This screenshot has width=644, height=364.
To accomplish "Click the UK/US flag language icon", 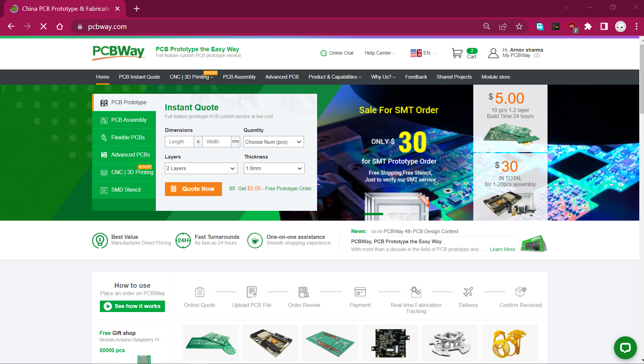I will coord(416,53).
